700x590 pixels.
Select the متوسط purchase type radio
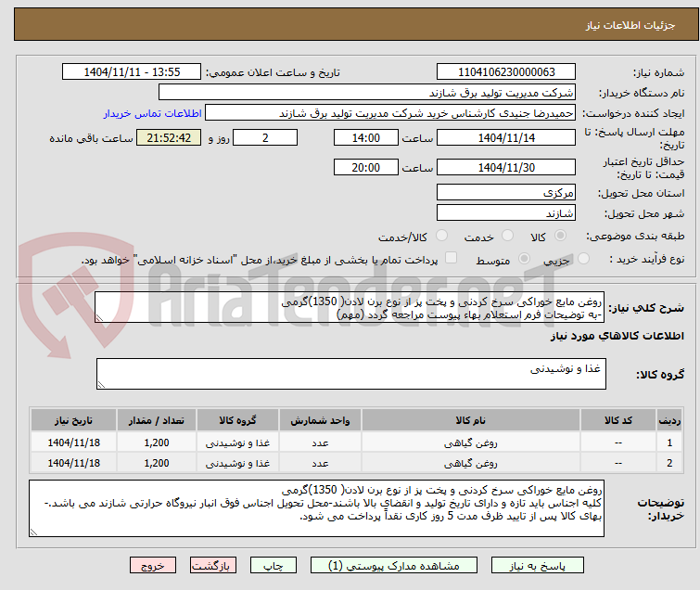click(524, 259)
